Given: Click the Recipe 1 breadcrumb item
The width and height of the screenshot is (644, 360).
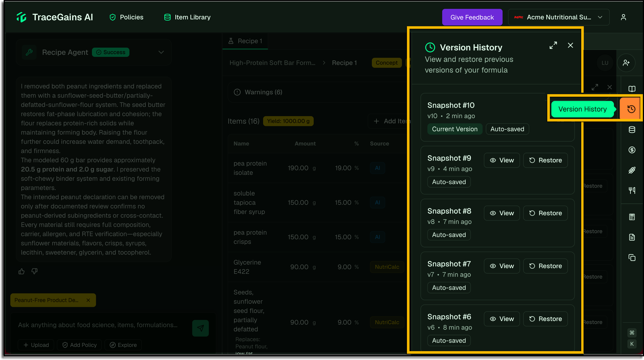Looking at the screenshot, I should click(x=344, y=63).
